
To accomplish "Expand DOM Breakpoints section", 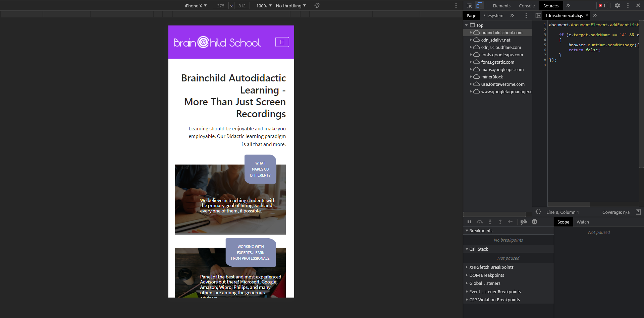I will click(508, 275).
